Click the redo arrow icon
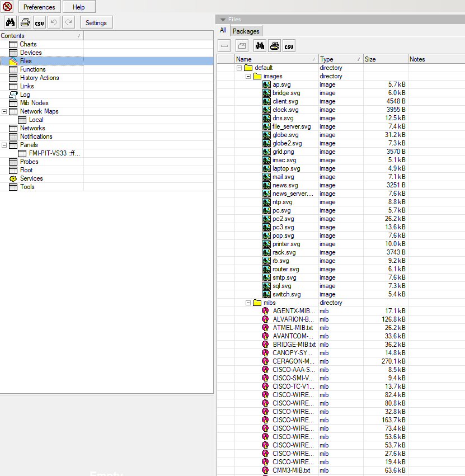The image size is (465, 476). coord(68,22)
